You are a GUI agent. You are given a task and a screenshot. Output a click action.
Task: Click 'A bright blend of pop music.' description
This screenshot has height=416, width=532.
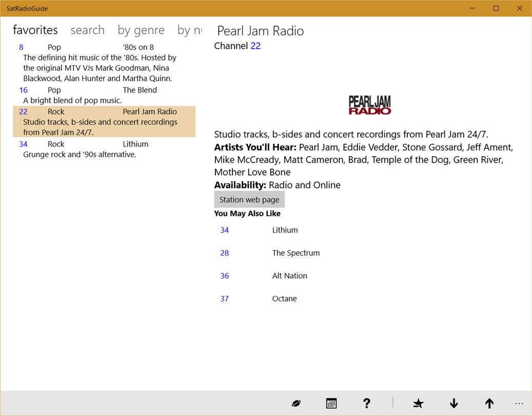click(72, 101)
